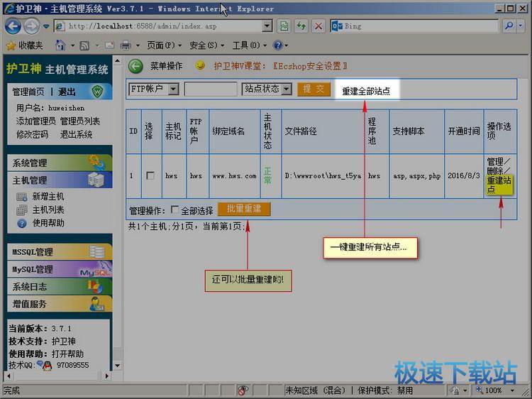The width and height of the screenshot is (532, 399).
Task: Click the yellow smiley face icon
Action: point(200,65)
